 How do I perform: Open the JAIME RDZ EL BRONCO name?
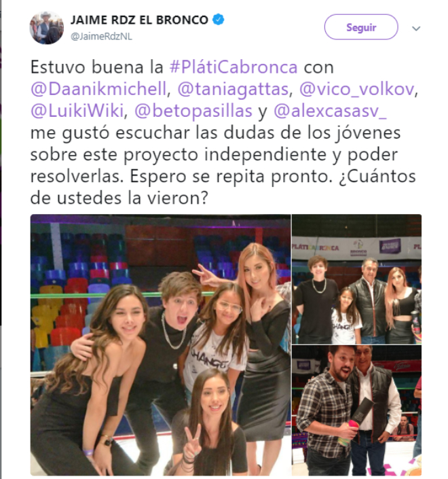(x=139, y=20)
